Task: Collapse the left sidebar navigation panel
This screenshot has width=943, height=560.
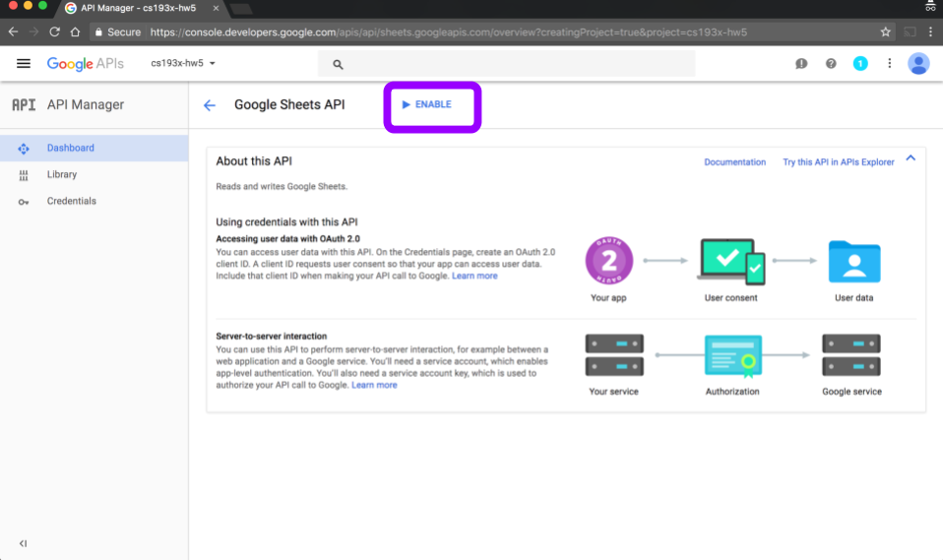Action: tap(24, 543)
